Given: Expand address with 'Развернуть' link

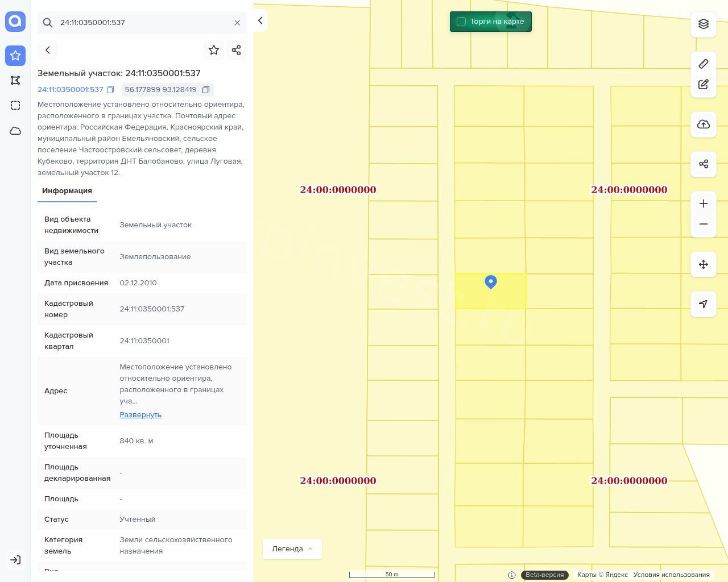Looking at the screenshot, I should (x=140, y=415).
